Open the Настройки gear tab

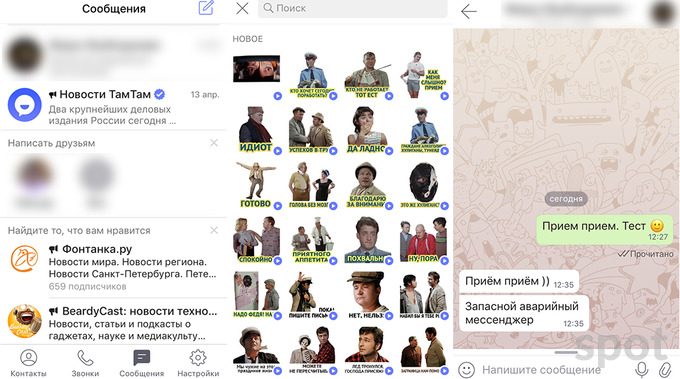tap(198, 363)
